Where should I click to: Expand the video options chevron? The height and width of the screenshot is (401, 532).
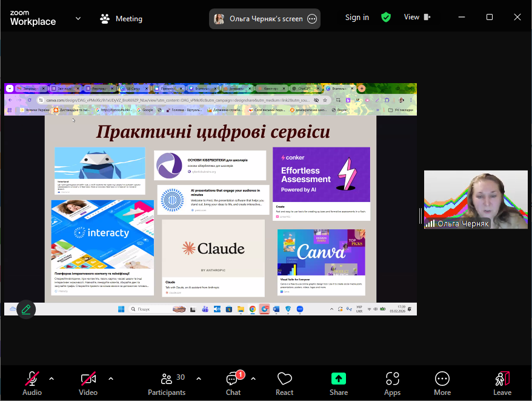[x=111, y=379]
